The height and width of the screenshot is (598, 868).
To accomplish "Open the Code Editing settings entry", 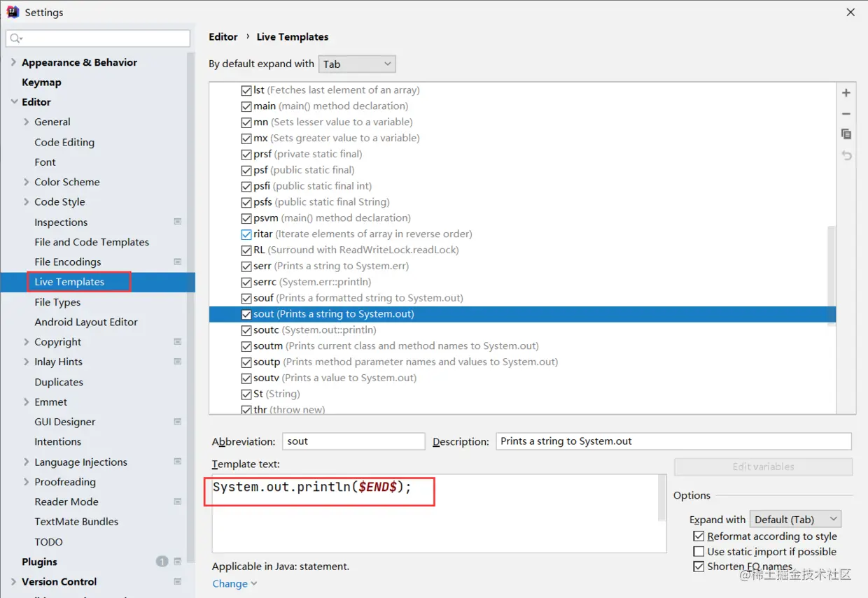I will pyautogui.click(x=64, y=142).
